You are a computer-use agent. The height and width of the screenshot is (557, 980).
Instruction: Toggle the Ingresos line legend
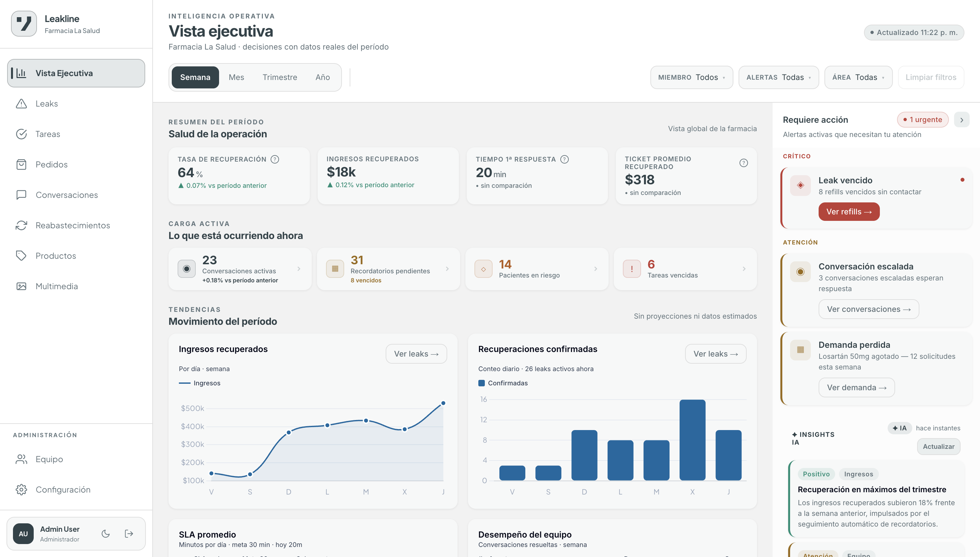pos(200,383)
